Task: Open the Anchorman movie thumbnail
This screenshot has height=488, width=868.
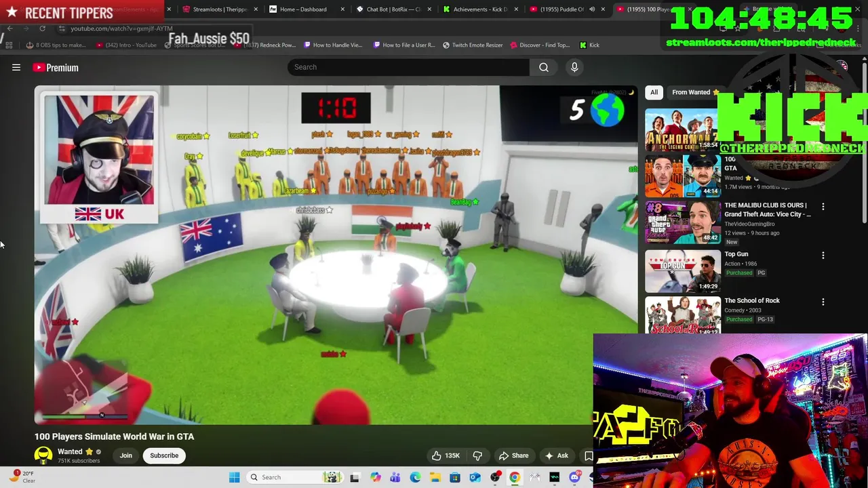Action: [682, 129]
